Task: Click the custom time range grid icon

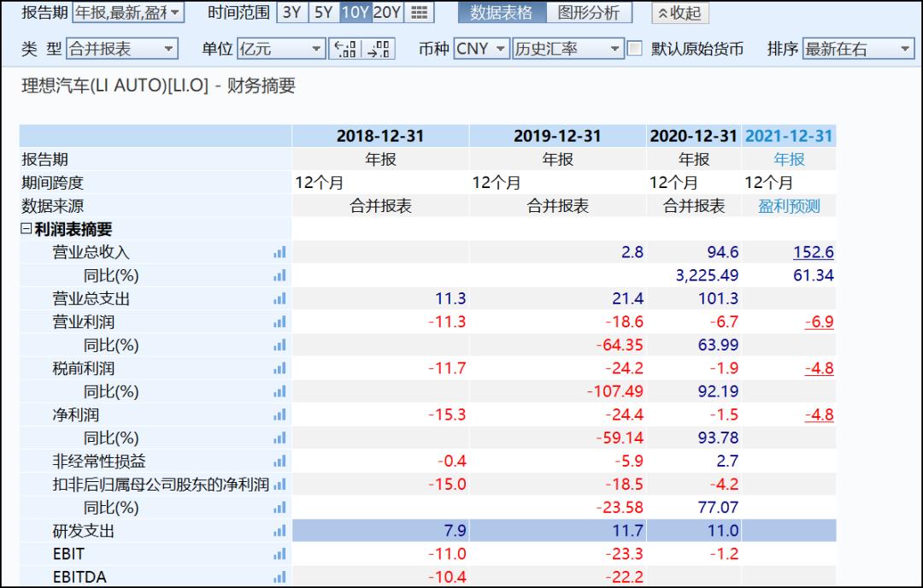Action: pos(419,12)
